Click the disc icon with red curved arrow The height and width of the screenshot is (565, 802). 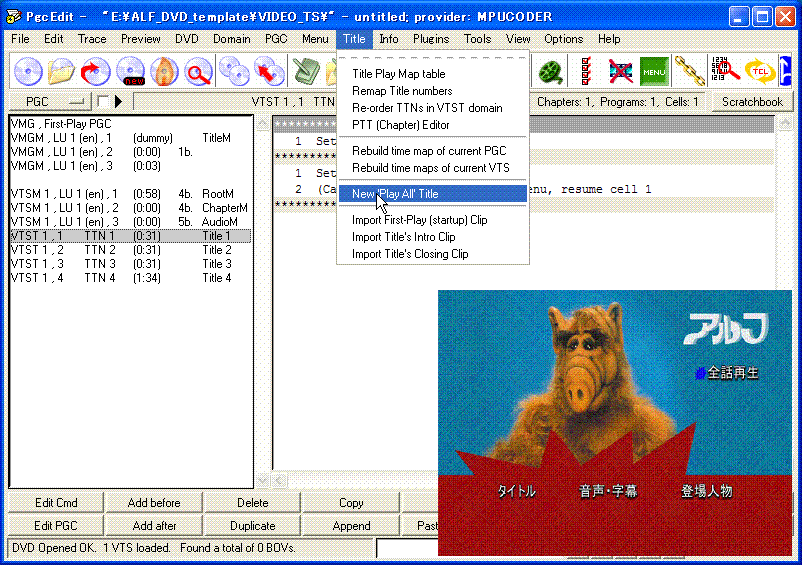pos(95,71)
